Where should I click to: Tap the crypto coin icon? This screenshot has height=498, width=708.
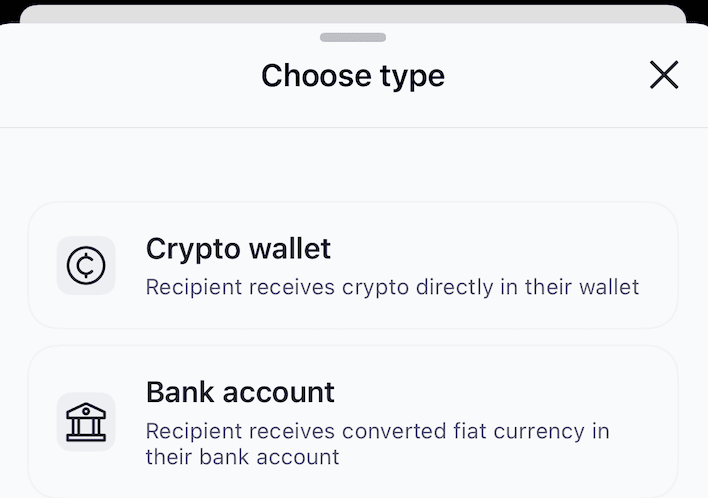point(86,265)
